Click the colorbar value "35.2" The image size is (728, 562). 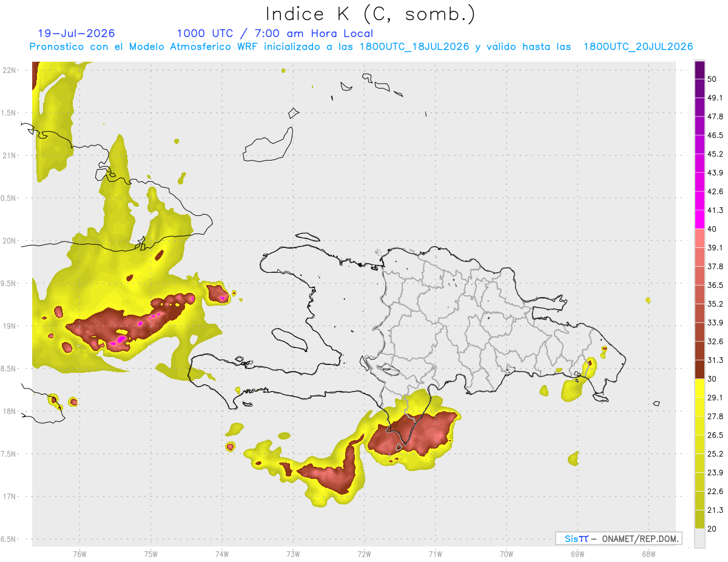pos(716,304)
